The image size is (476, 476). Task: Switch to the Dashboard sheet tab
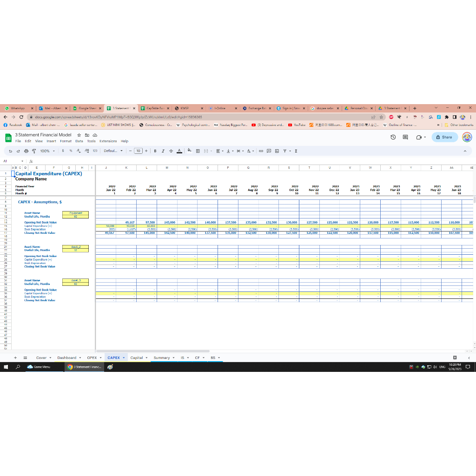click(66, 358)
